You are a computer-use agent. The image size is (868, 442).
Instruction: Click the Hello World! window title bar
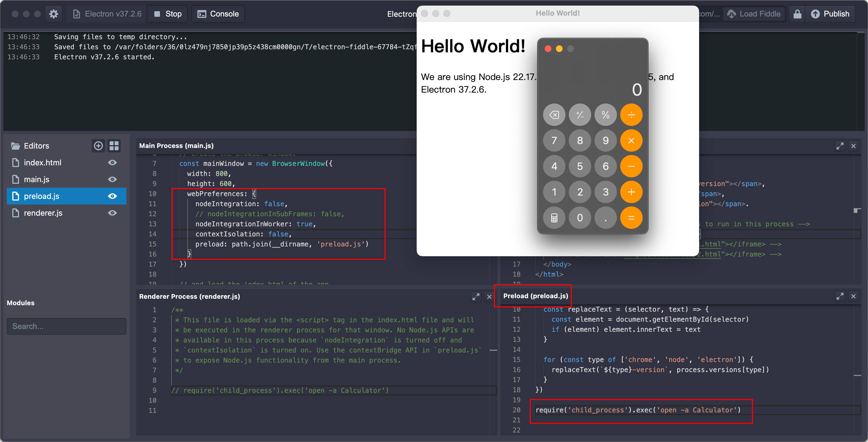pos(558,13)
